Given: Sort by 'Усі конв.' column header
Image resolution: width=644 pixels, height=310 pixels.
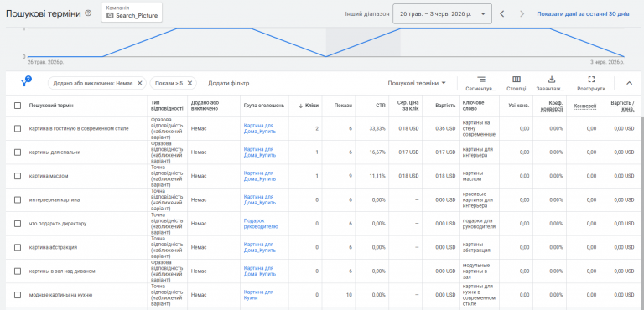Looking at the screenshot, I should click(519, 106).
